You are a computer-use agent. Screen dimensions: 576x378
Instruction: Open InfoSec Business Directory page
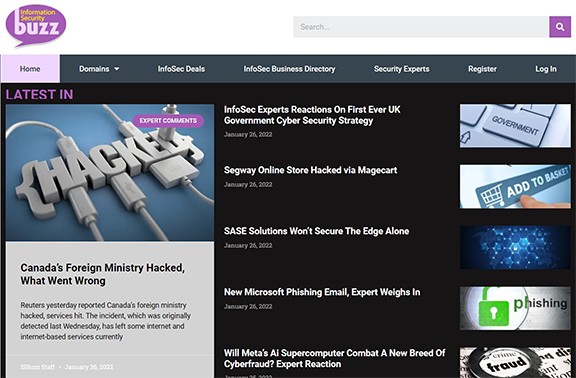(x=289, y=69)
